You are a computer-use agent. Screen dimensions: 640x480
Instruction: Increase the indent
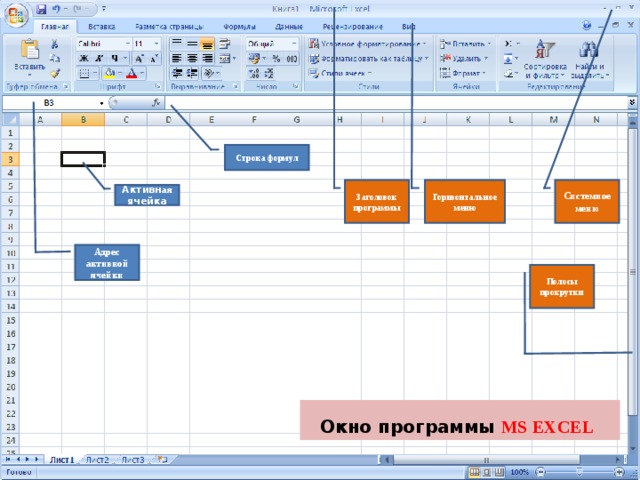192,73
